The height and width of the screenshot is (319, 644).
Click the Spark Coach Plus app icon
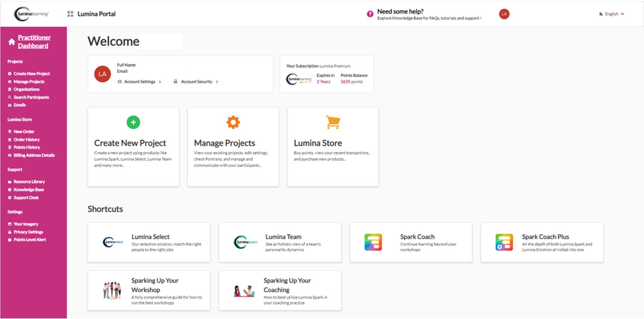(504, 242)
